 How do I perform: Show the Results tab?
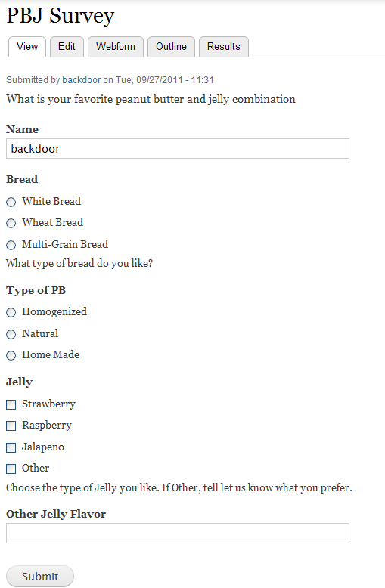tap(224, 47)
